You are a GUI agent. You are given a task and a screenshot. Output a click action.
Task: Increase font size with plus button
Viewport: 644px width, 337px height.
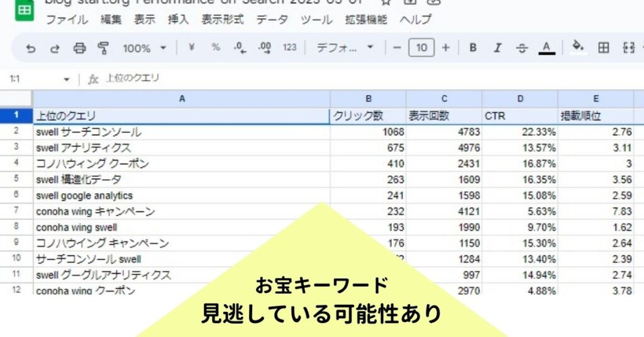(446, 48)
